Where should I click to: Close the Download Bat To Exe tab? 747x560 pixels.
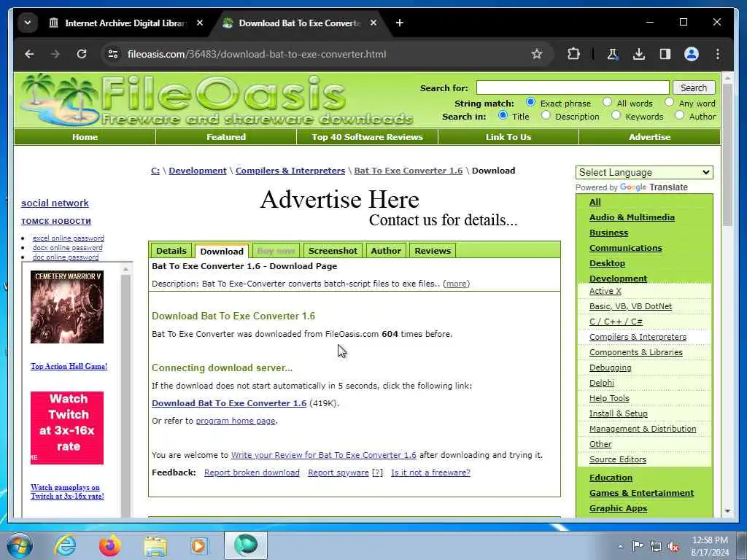(373, 23)
